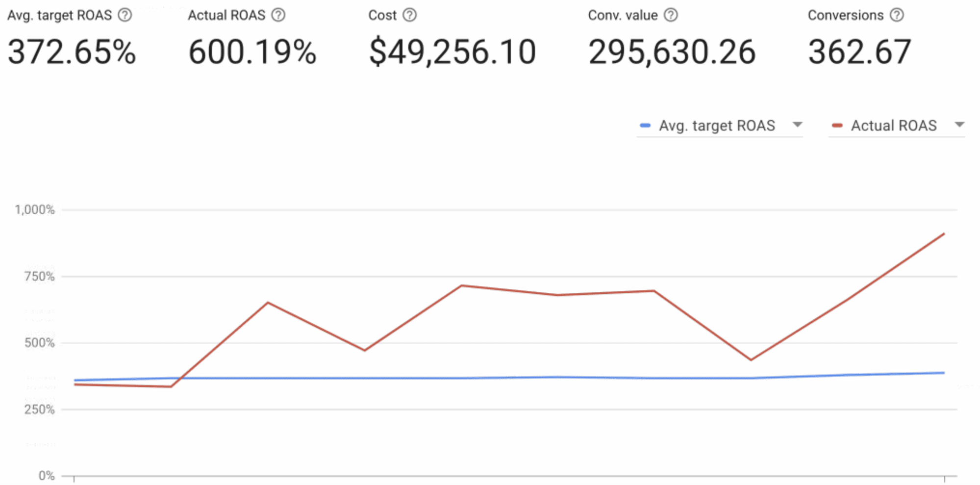The height and width of the screenshot is (485, 980).
Task: Click the blue Avg. target ROAS legend swatch
Action: pyautogui.click(x=645, y=126)
